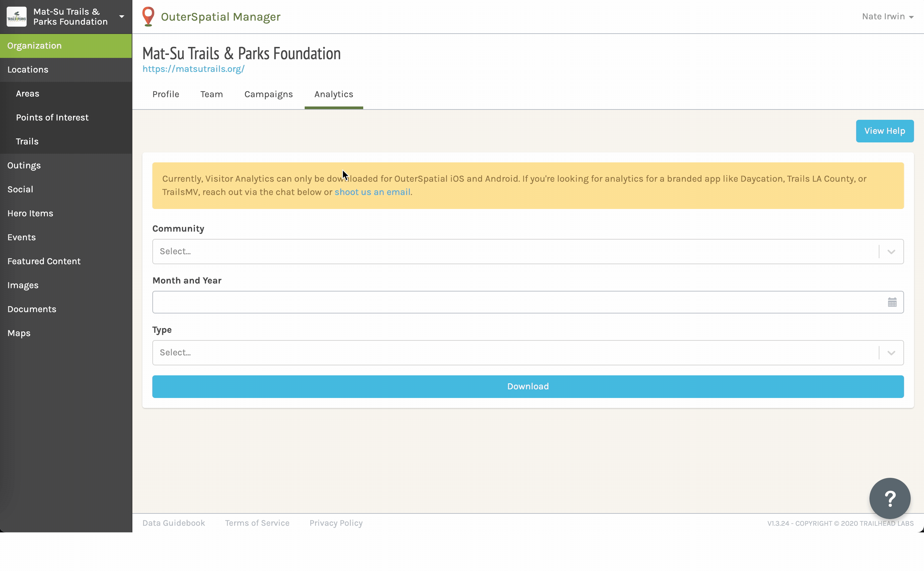Screen dimensions: 924x571
Task: Follow the 'shoot us an email' link
Action: (x=372, y=192)
